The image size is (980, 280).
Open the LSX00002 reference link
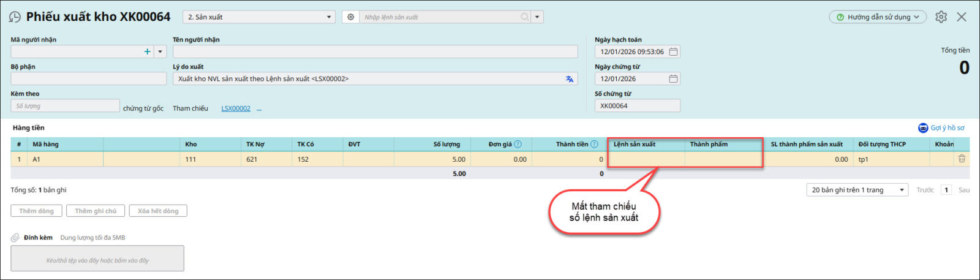(x=236, y=108)
